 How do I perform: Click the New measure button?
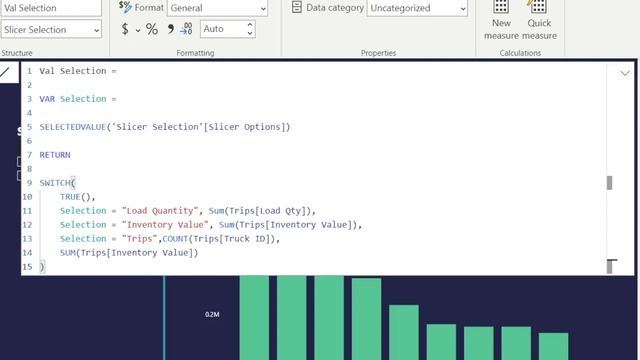point(501,20)
